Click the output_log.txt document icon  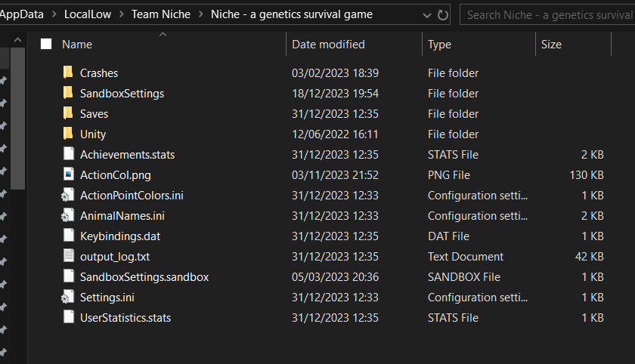68,257
